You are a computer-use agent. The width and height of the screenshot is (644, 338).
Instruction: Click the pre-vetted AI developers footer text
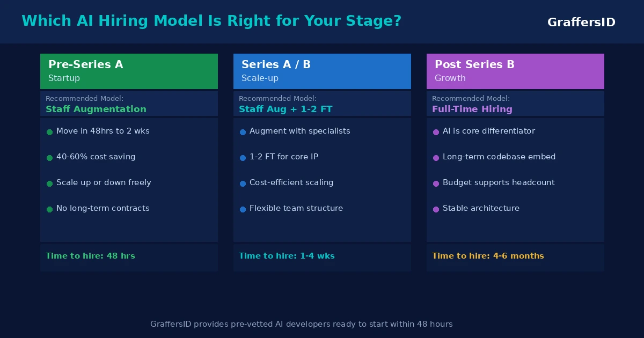coord(302,325)
